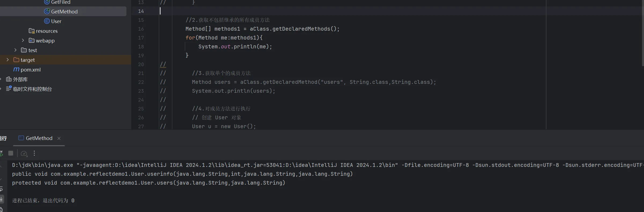Open the three-dot more actions menu
Image resolution: width=644 pixels, height=212 pixels.
(34, 153)
